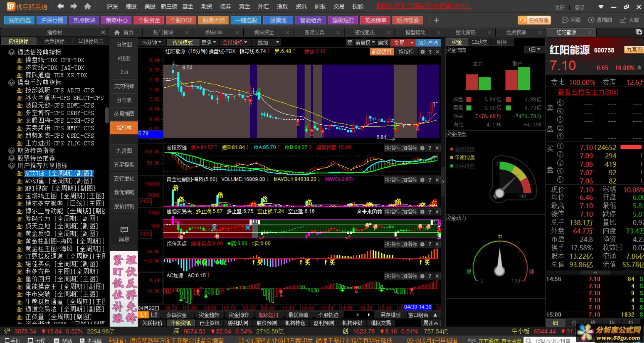The width and height of the screenshot is (644, 343).
Task: Toggle 超级短打 on the main chart header
Action: (x=381, y=52)
